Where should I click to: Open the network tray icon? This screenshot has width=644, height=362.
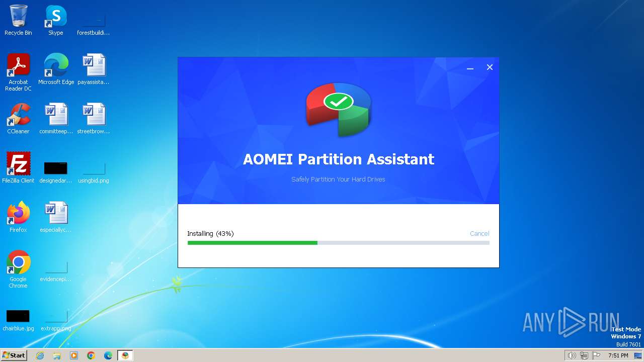[584, 355]
